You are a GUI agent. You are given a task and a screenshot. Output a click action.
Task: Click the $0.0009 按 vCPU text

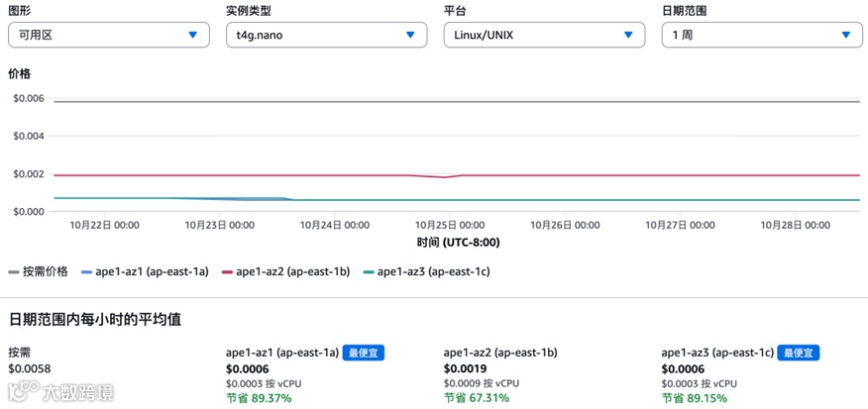point(482,383)
